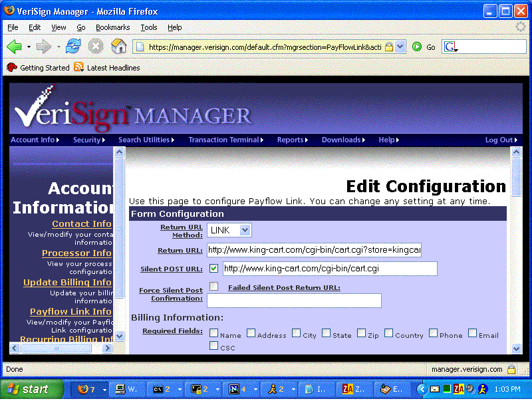Go back with the green Back arrow
The width and height of the screenshot is (532, 409).
14,46
